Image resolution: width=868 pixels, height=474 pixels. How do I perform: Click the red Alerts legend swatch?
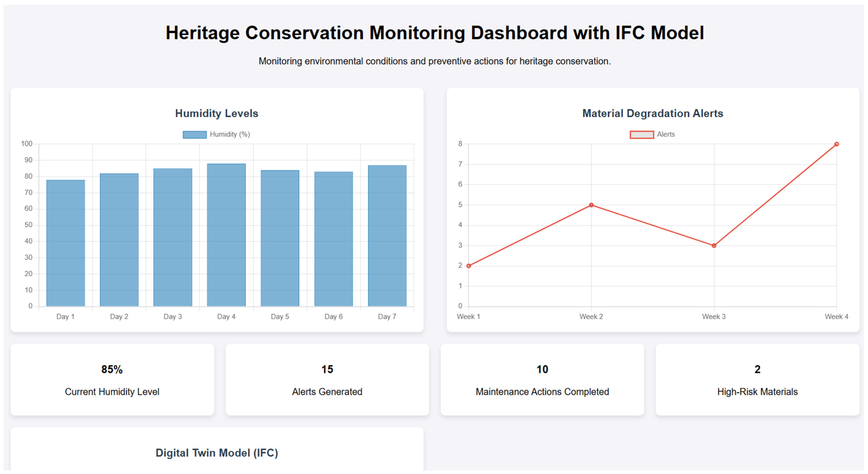coord(641,135)
